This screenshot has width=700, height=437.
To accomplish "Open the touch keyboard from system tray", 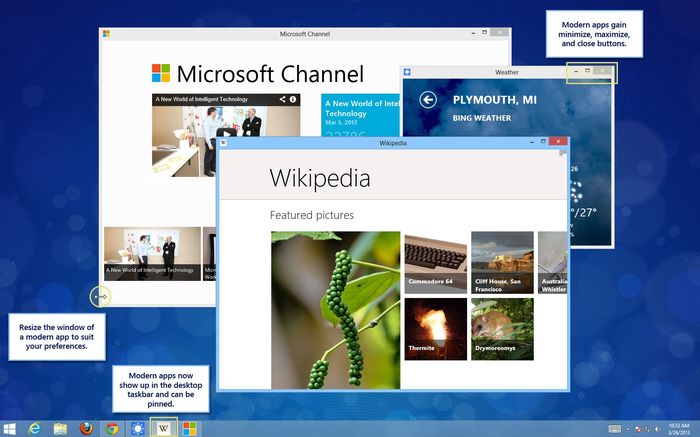I will coord(615,428).
